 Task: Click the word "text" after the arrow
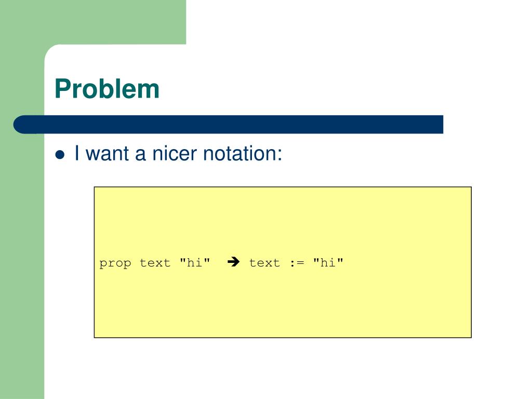coord(264,263)
